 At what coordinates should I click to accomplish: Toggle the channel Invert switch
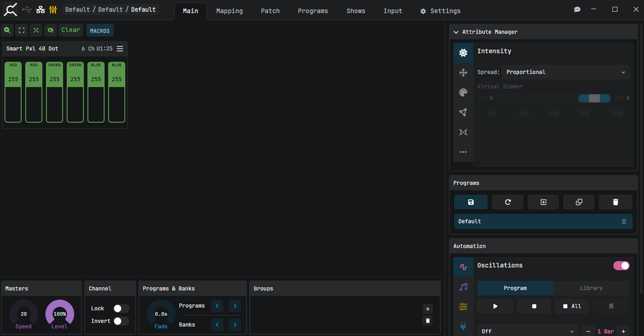tap(121, 321)
